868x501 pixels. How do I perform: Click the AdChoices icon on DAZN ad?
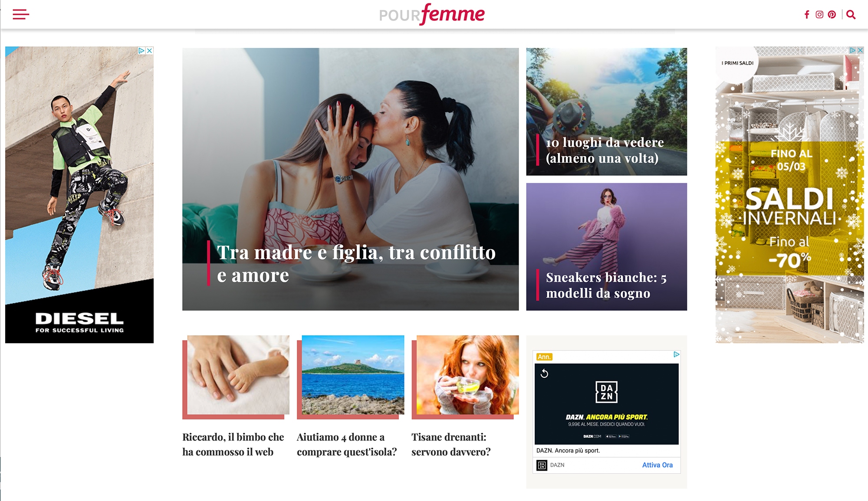[676, 354]
